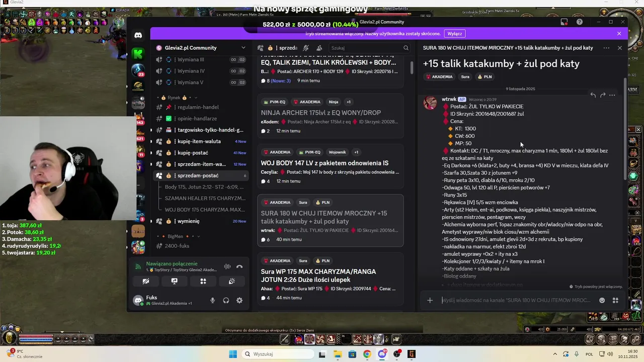Open Discord inbox icon in title bar

564,22
